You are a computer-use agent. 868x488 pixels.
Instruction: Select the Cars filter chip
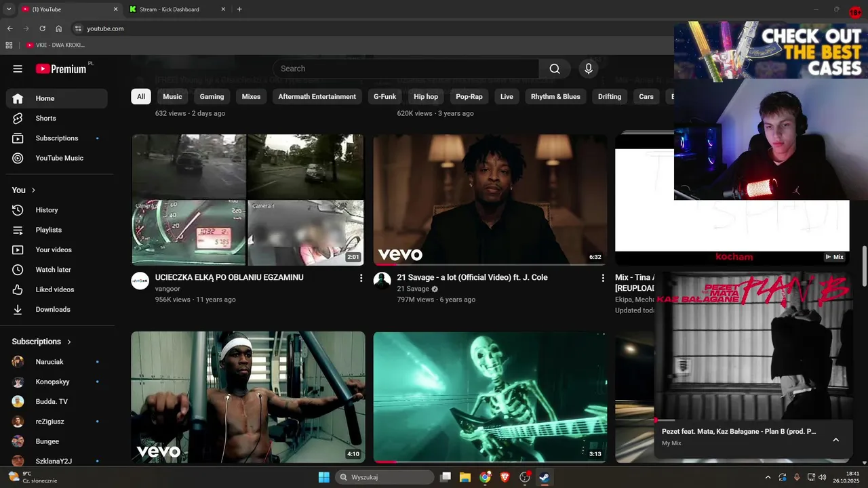click(646, 97)
